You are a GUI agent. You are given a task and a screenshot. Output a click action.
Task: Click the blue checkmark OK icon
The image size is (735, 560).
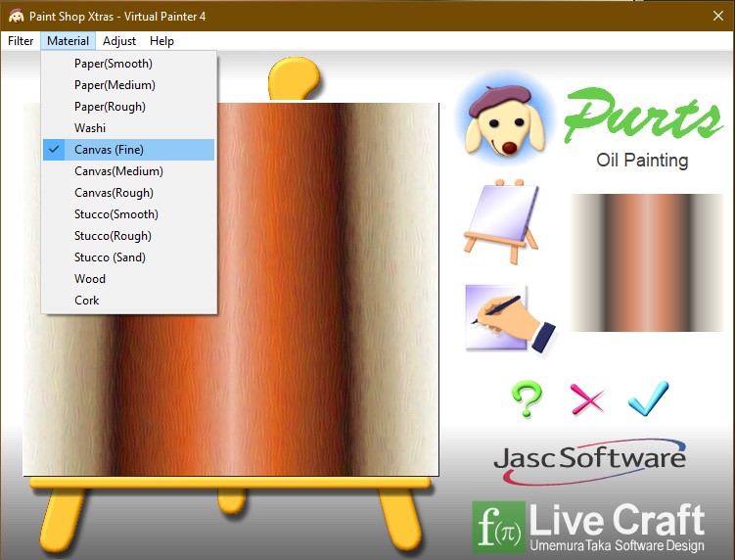point(648,398)
